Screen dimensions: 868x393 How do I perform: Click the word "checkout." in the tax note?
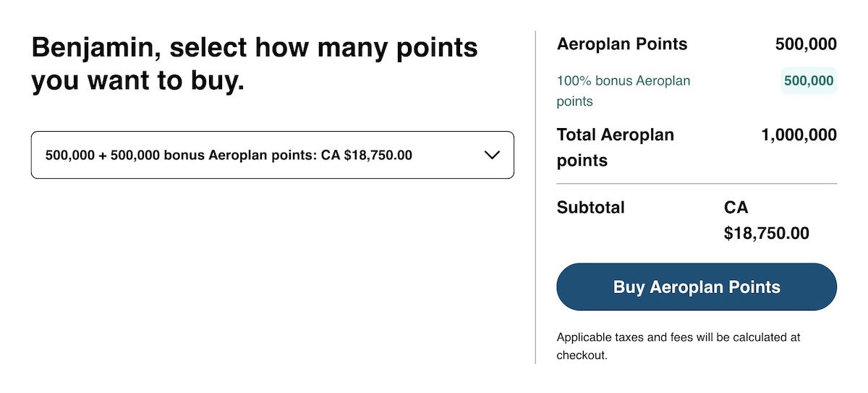coord(582,355)
